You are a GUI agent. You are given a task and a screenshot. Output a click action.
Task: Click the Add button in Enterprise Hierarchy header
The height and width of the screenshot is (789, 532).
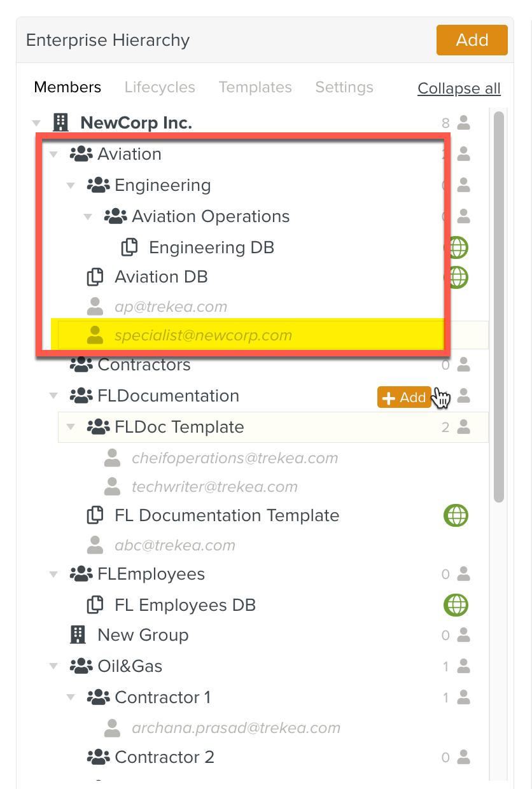[x=472, y=40]
